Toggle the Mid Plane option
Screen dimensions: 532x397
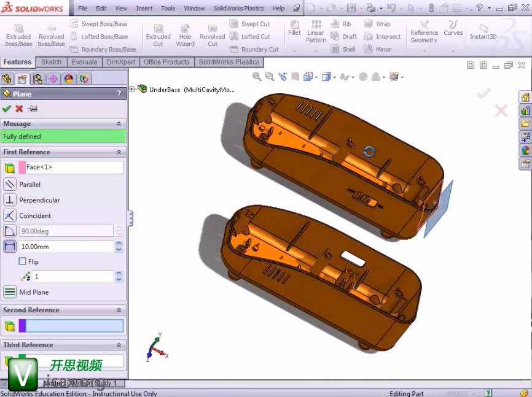click(x=10, y=292)
